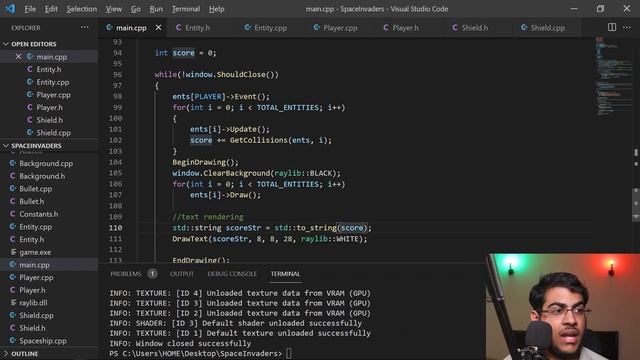Switch to the Output panel tab

pyautogui.click(x=182, y=274)
